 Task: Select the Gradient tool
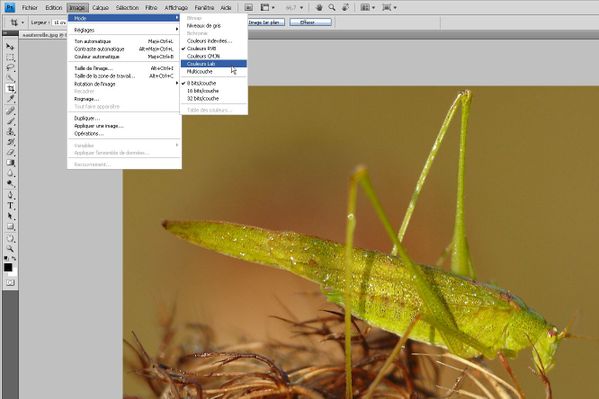pyautogui.click(x=10, y=163)
